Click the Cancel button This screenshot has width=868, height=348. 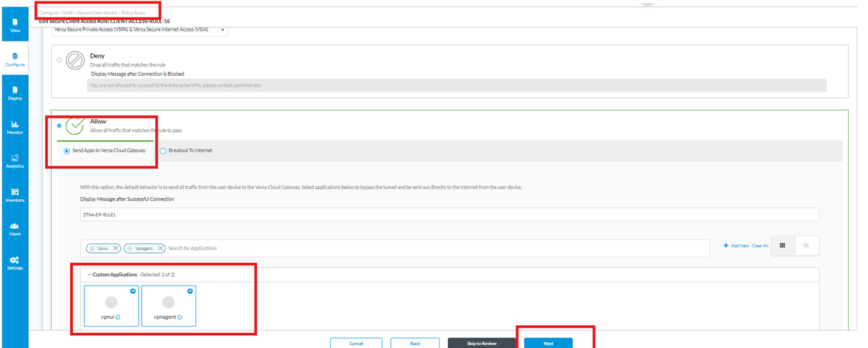click(x=356, y=343)
